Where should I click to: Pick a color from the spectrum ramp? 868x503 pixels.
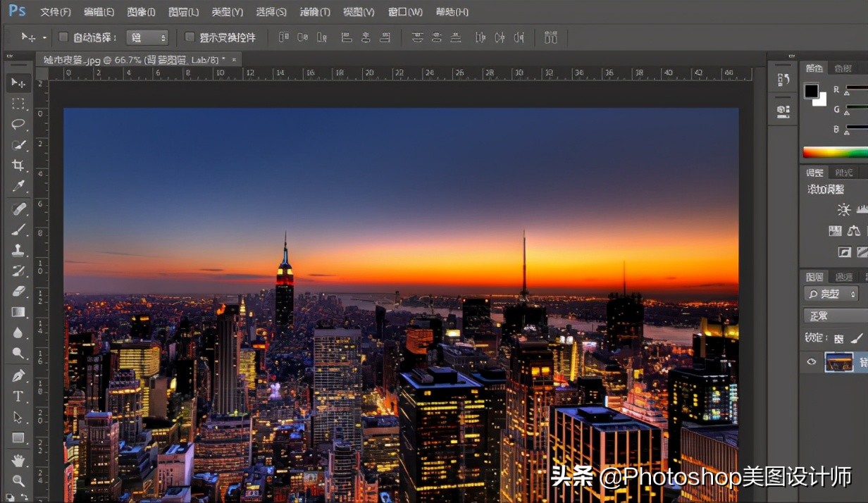pos(838,152)
